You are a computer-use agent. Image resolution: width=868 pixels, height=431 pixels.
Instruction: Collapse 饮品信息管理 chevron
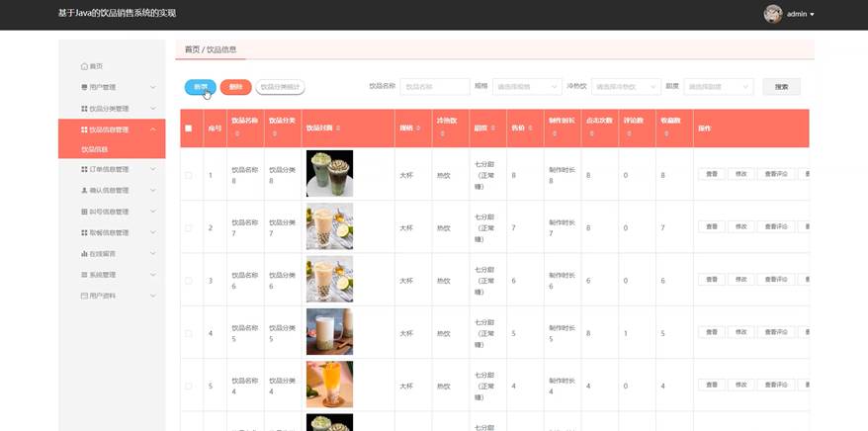point(153,129)
